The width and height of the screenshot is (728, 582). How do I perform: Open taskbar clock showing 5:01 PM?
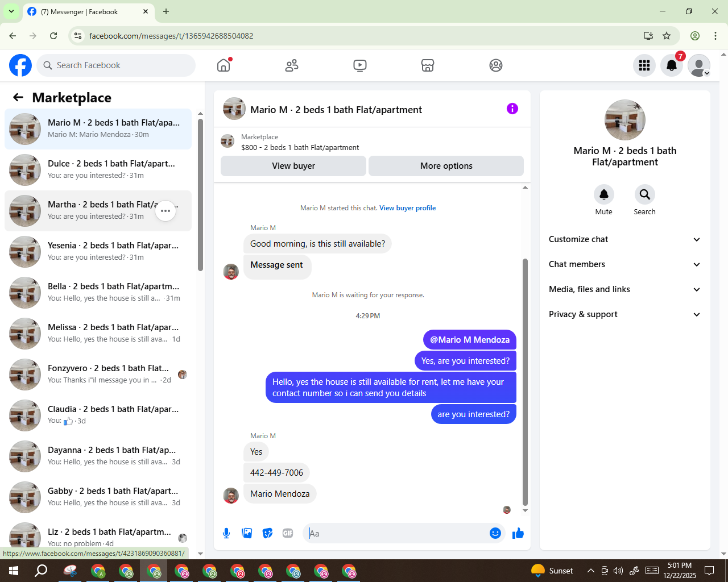(680, 571)
